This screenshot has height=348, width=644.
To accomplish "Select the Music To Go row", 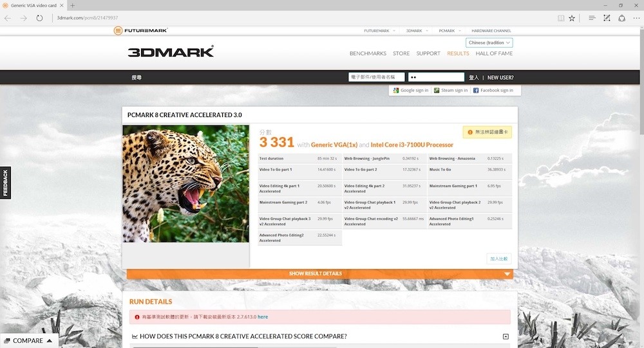I will (x=470, y=172).
